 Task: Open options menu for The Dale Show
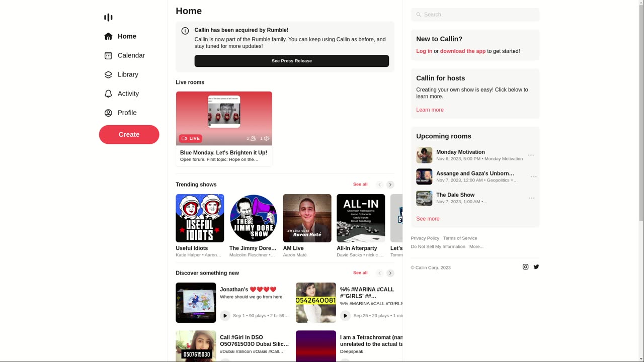click(x=531, y=199)
